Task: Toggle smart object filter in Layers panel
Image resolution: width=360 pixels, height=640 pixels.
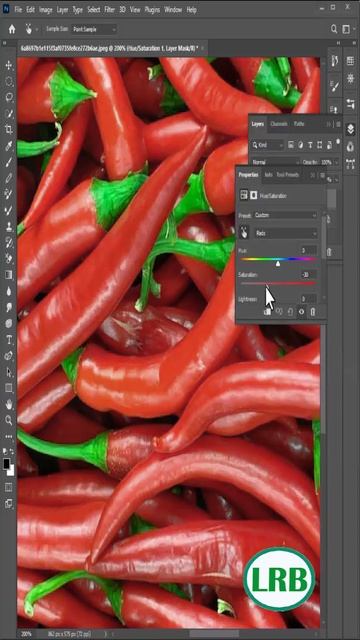Action: point(329,145)
